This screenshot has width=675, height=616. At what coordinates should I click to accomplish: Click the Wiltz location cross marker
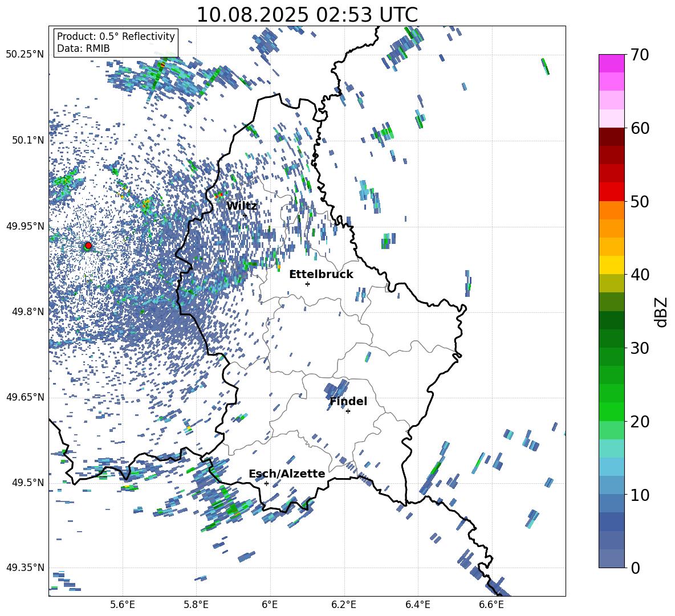[x=245, y=215]
